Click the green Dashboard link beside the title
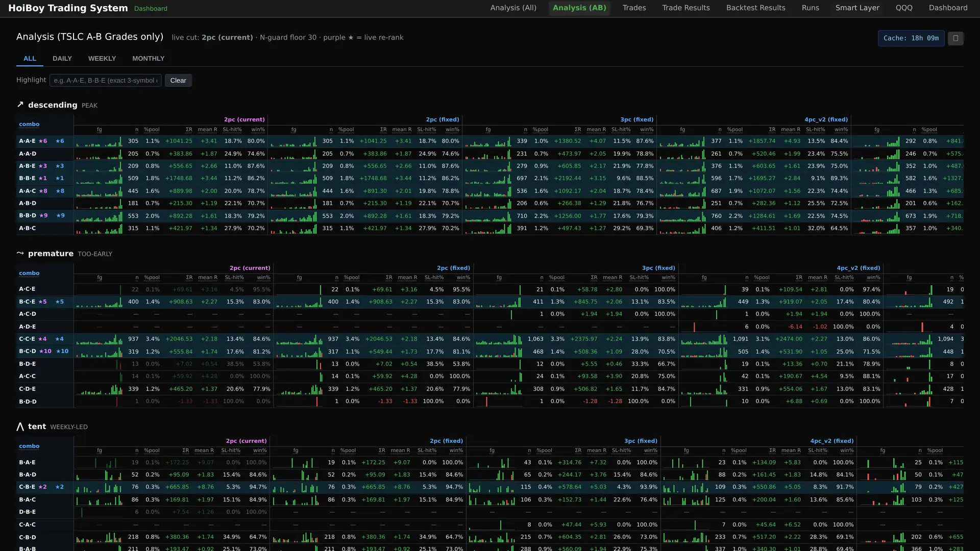Viewport: 980px width, 551px height. [151, 9]
